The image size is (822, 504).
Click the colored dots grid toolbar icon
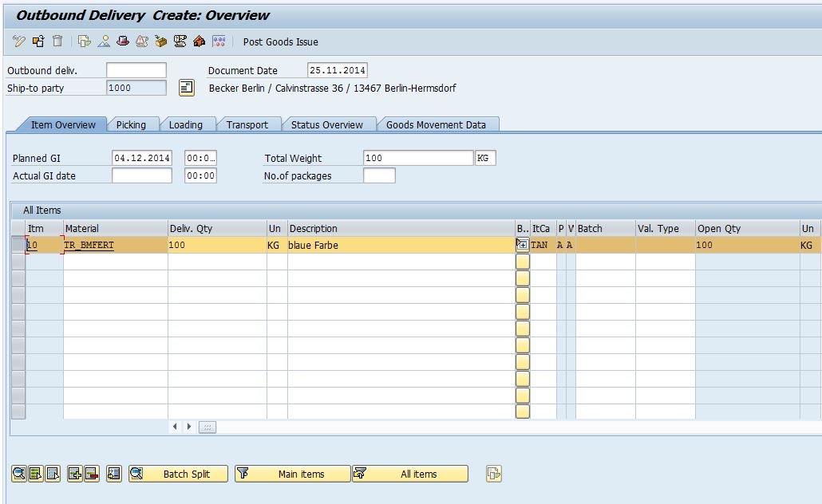(x=219, y=41)
